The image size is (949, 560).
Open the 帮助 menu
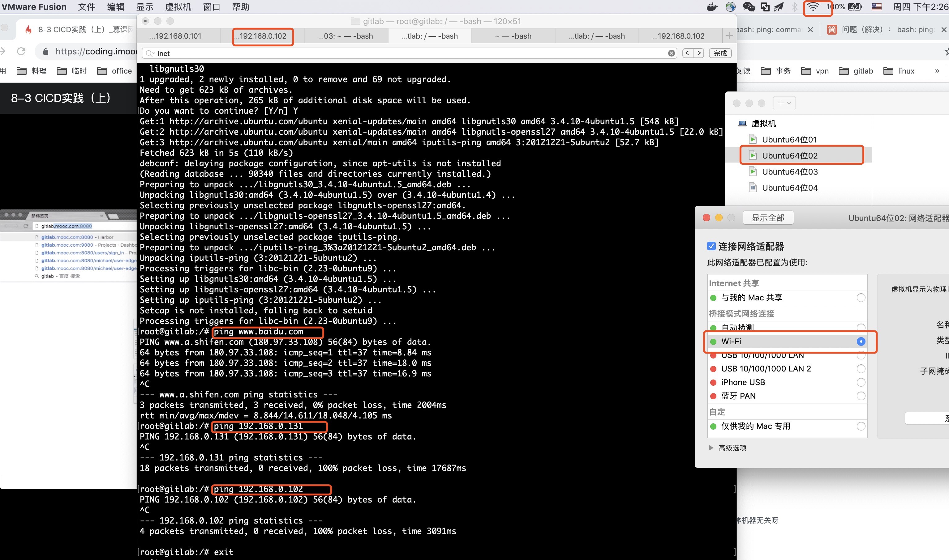pos(241,7)
